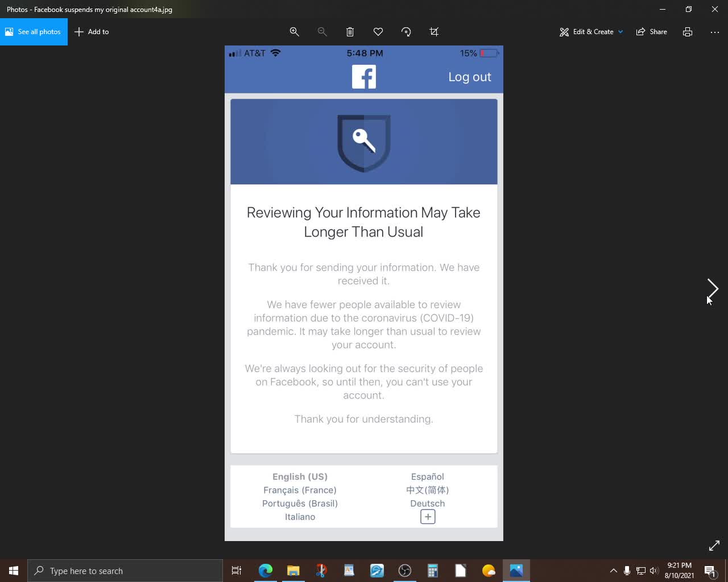Screen dimensions: 728x582
Task: Open the weather app taskbar icon
Action: [x=489, y=571]
